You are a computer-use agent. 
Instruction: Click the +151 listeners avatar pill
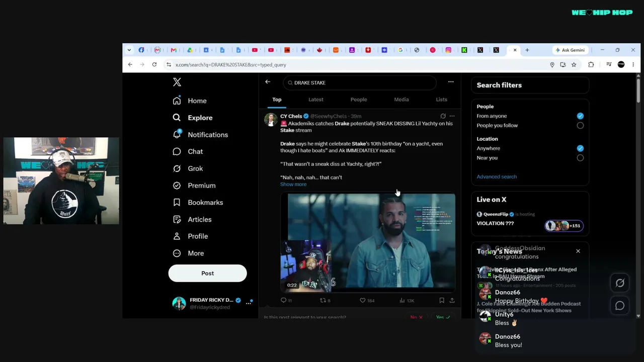point(564,226)
